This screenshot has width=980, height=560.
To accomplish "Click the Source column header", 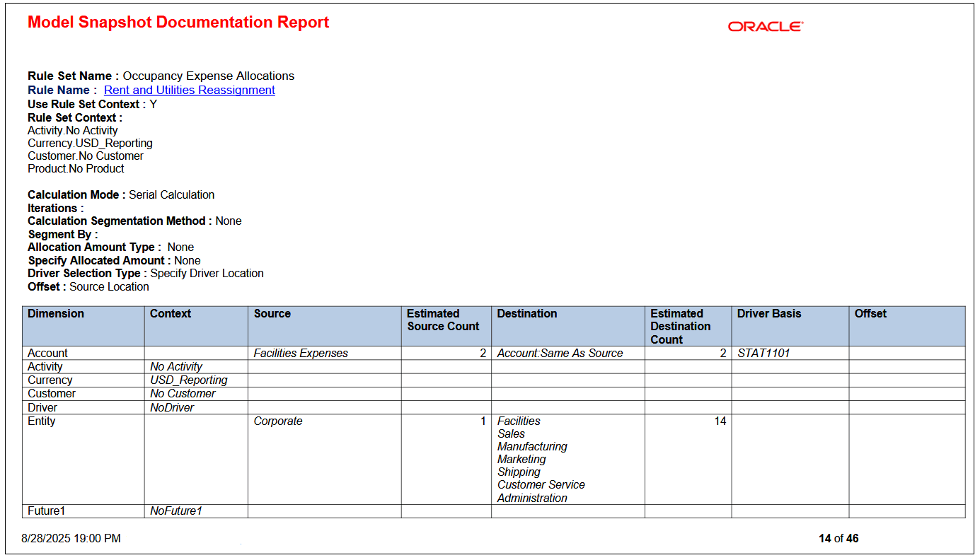I will [x=273, y=313].
